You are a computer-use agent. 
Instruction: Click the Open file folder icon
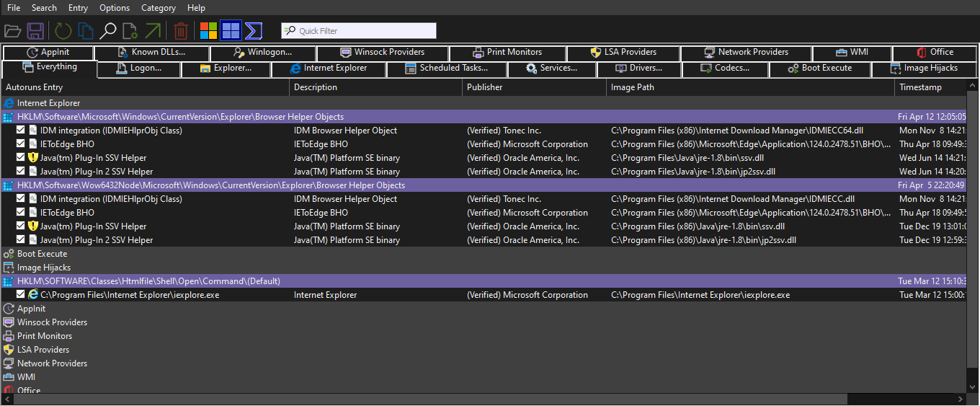pos(12,31)
